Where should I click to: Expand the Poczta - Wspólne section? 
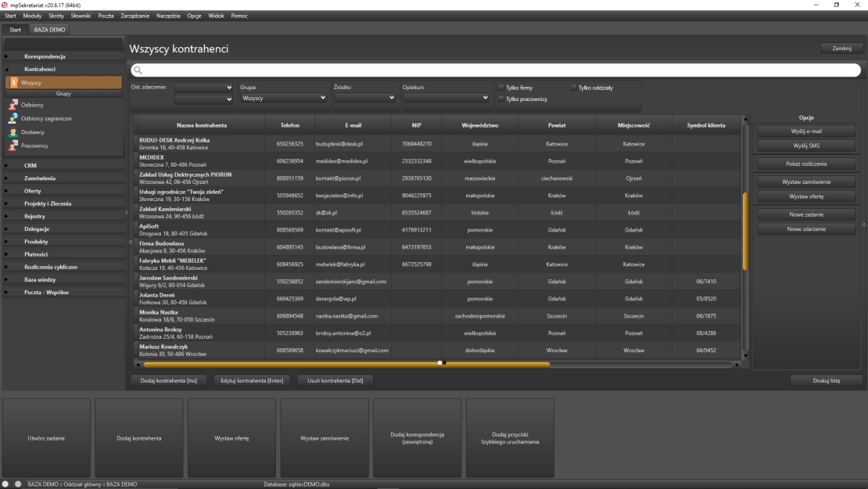tap(6, 293)
